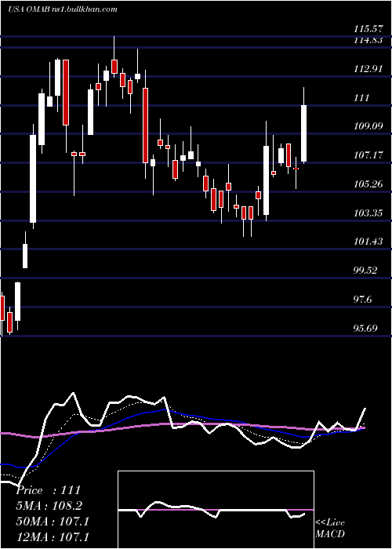
Task: Click inside the MACD inset chart box
Action: click(216, 510)
